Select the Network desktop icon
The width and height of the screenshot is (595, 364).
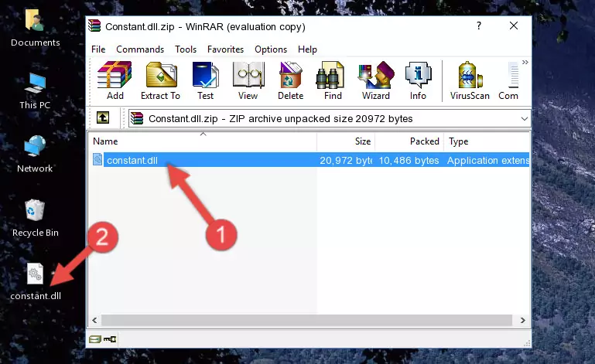pos(35,155)
